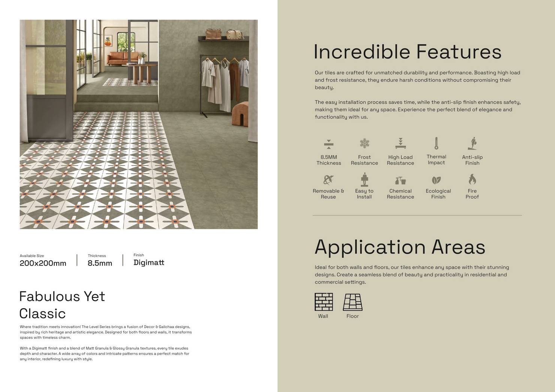The width and height of the screenshot is (555, 392).
Task: Select the Chemical Resistance icon
Action: pos(400,180)
